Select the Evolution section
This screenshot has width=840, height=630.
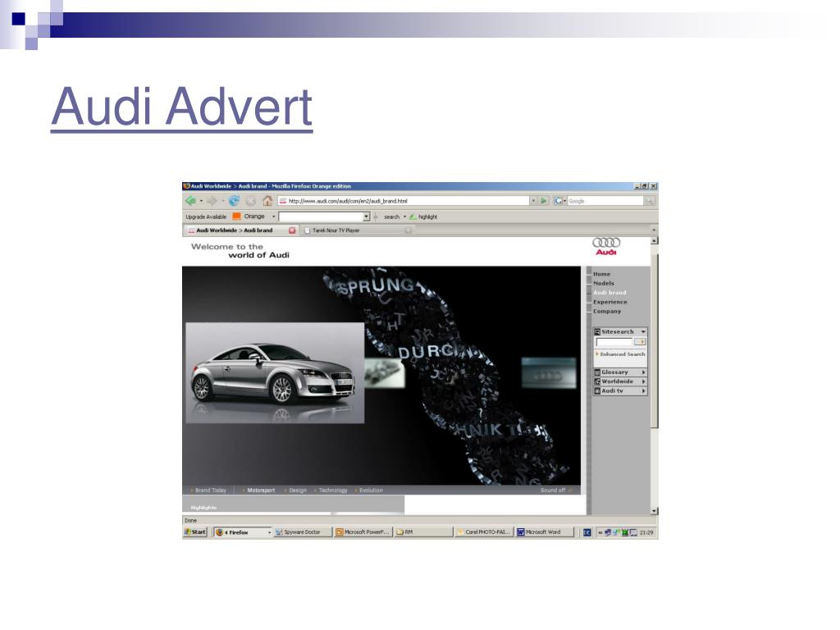tap(371, 491)
